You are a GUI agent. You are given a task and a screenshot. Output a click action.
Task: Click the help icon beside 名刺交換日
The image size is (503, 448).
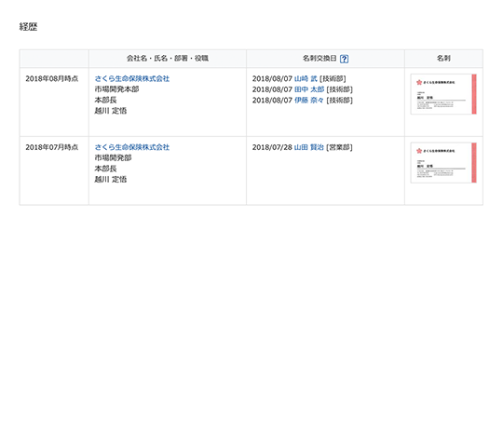coord(344,59)
